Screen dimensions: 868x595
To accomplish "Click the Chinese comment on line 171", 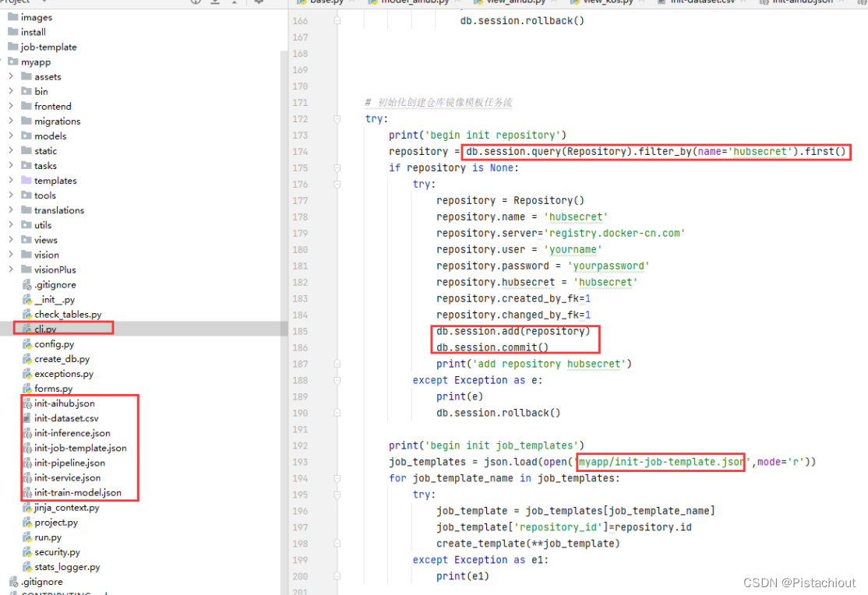I will coord(439,102).
